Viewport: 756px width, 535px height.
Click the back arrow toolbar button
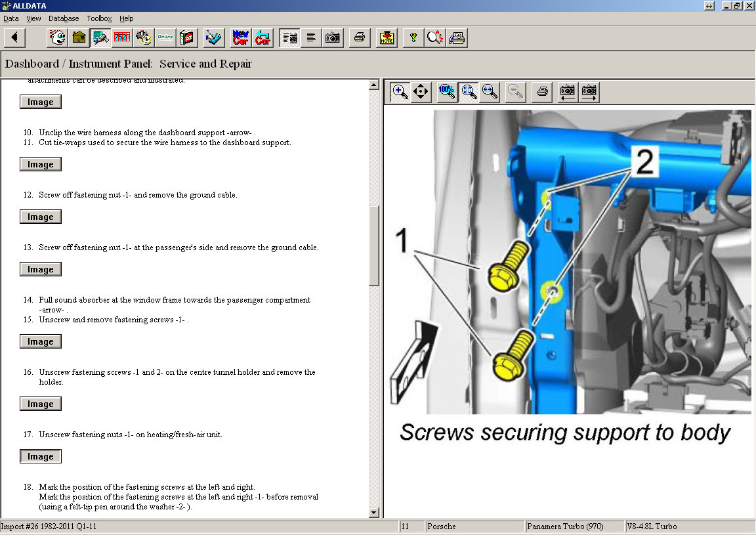pyautogui.click(x=14, y=38)
